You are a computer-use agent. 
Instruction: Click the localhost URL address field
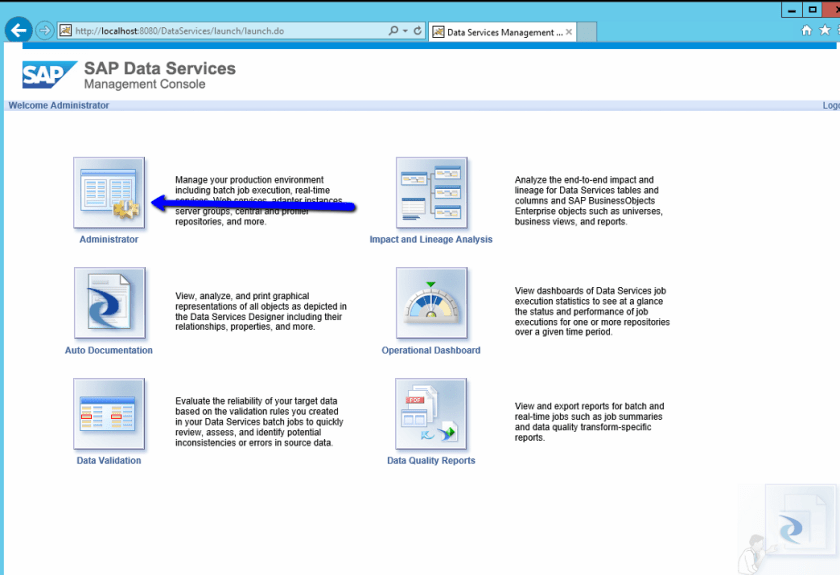[x=220, y=31]
